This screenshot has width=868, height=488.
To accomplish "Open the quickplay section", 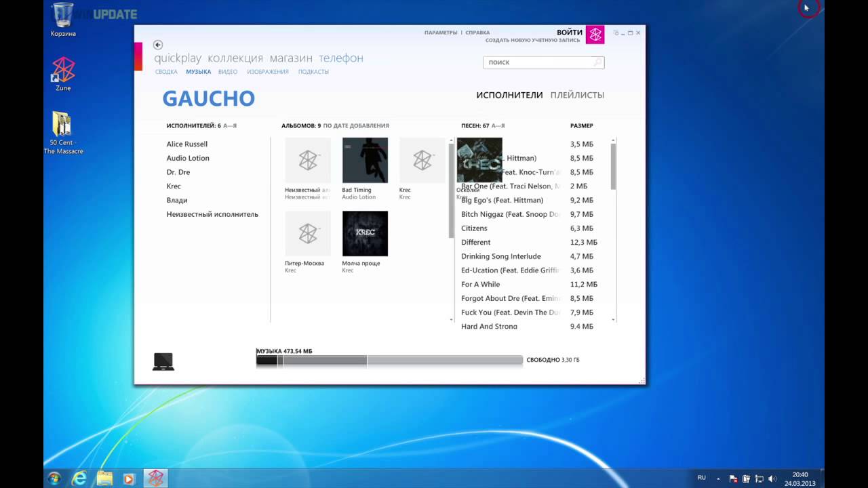I will tap(178, 58).
